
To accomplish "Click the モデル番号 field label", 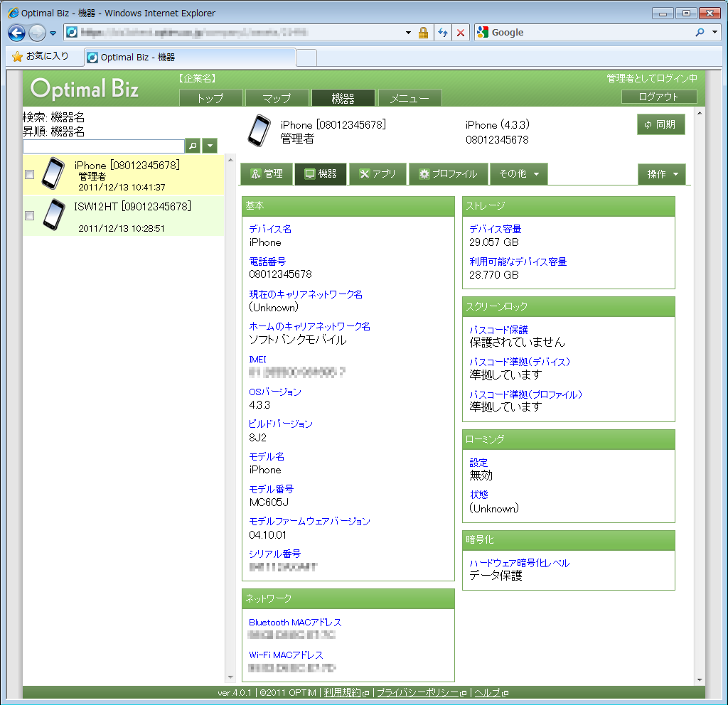I will coord(271,489).
